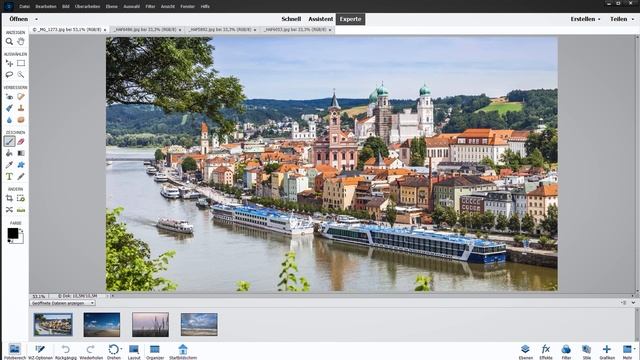The height and width of the screenshot is (360, 640).
Task: Select the Brush tool under Zeichnen
Action: click(x=9, y=142)
